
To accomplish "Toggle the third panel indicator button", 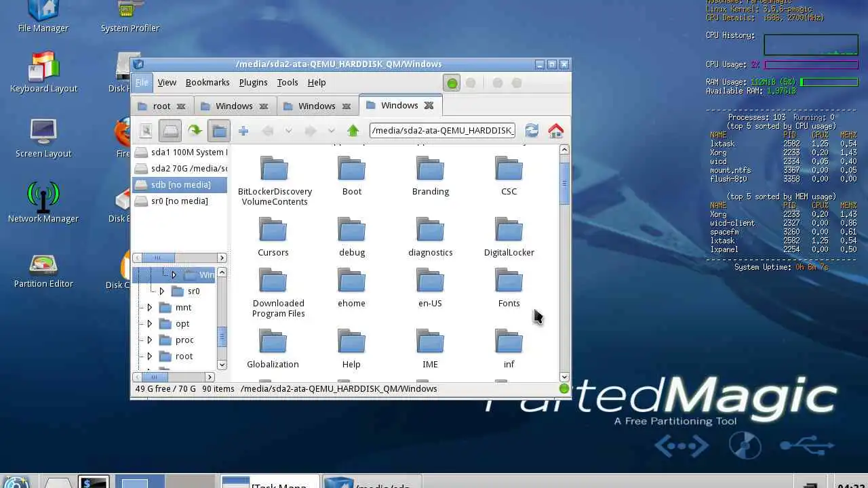I will [x=498, y=83].
